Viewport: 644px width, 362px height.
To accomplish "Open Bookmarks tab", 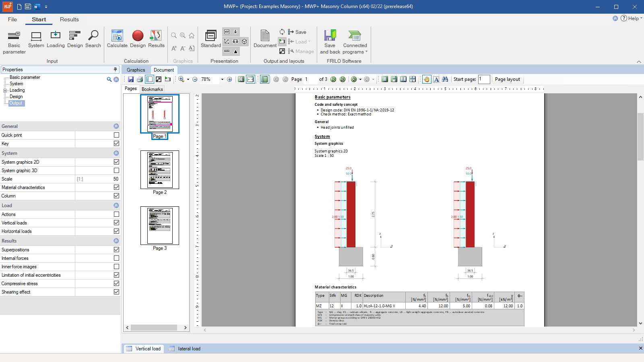I will point(152,89).
